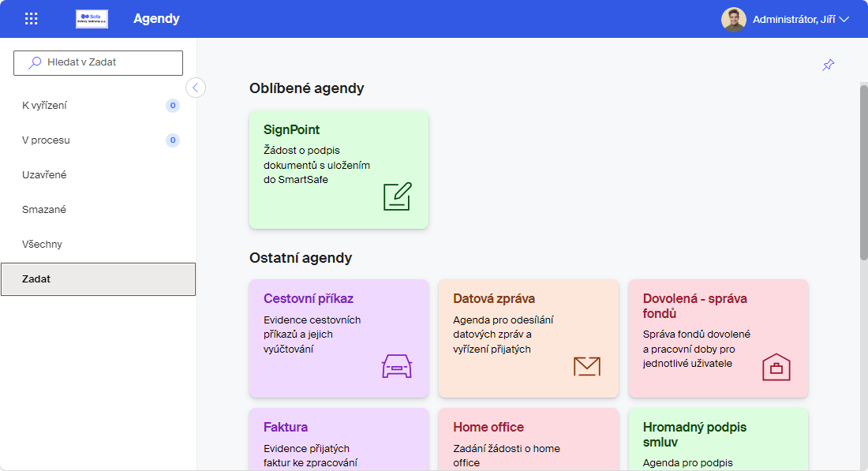Screen dimensions: 868x471
Task: Click the Ostatní agendy heading
Action: (301, 258)
